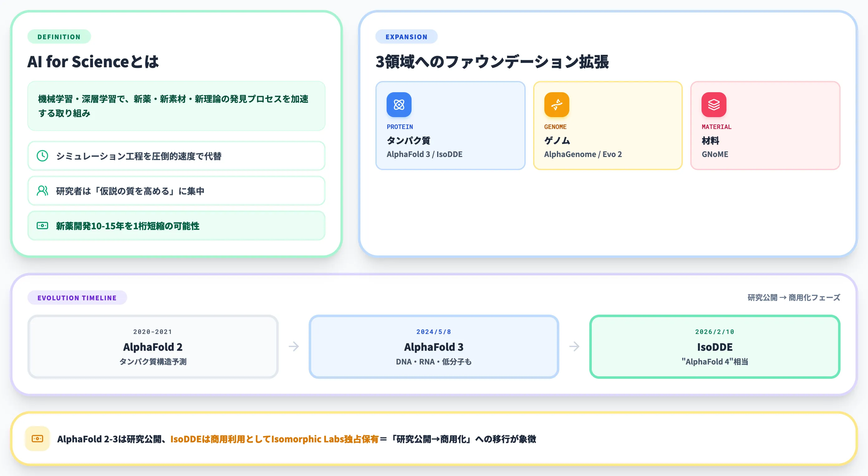
Task: Click the heading '3領域へのファウンデーション拡張'
Action: tap(492, 62)
